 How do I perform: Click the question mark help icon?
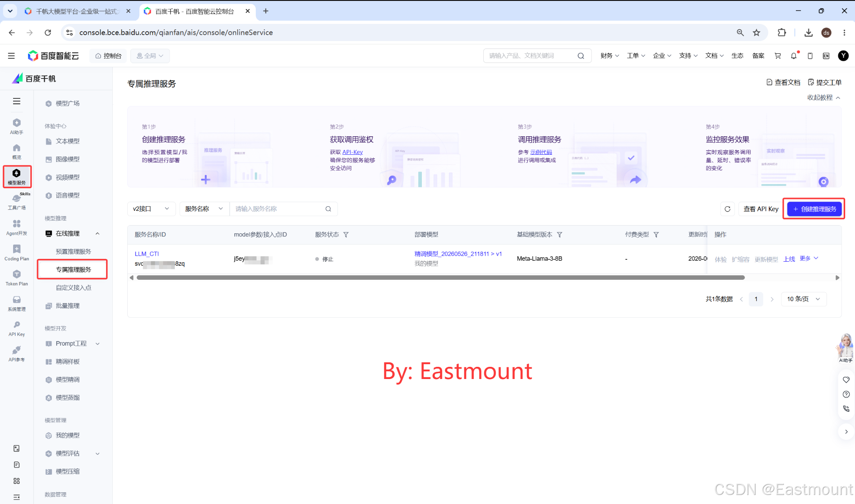[846, 394]
